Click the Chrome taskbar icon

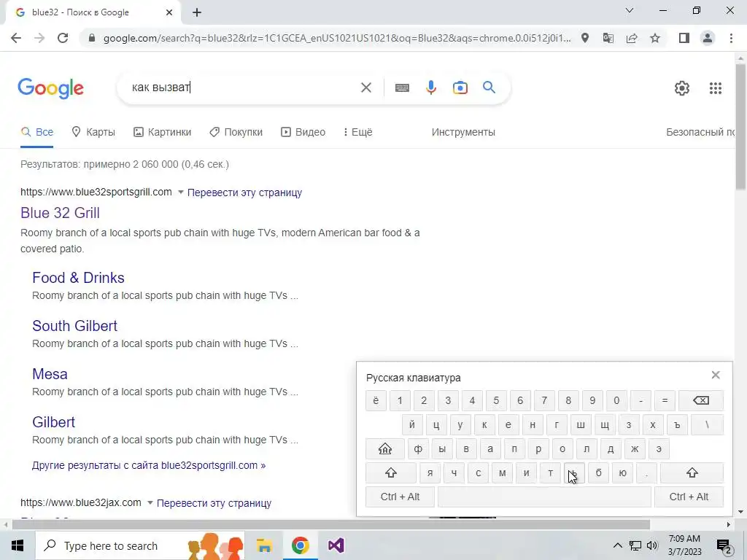(300, 545)
